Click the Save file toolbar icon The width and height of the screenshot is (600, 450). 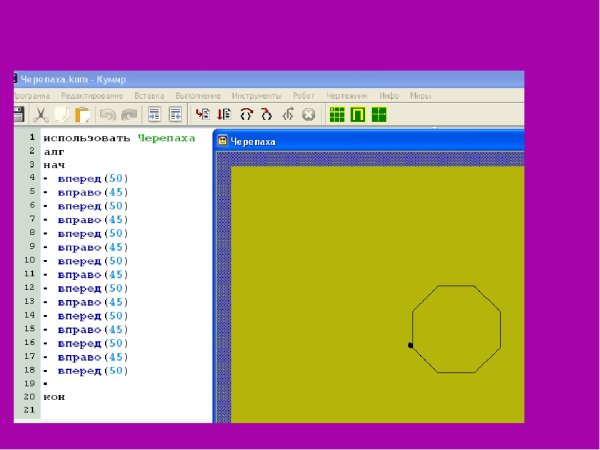[x=18, y=114]
